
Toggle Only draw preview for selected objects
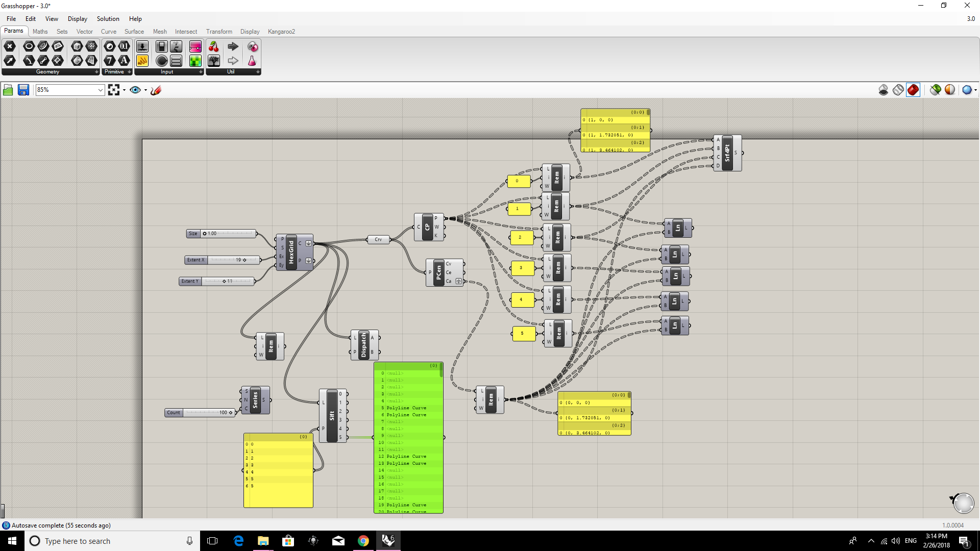[935, 90]
